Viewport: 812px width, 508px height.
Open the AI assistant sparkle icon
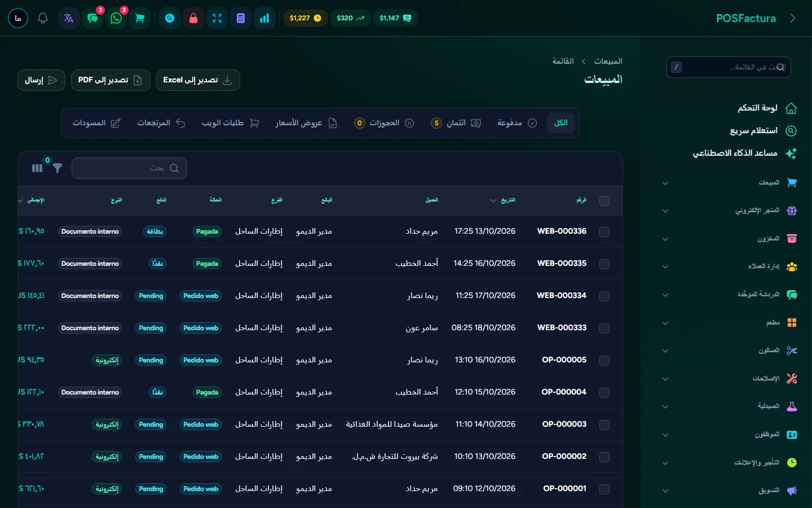[791, 153]
